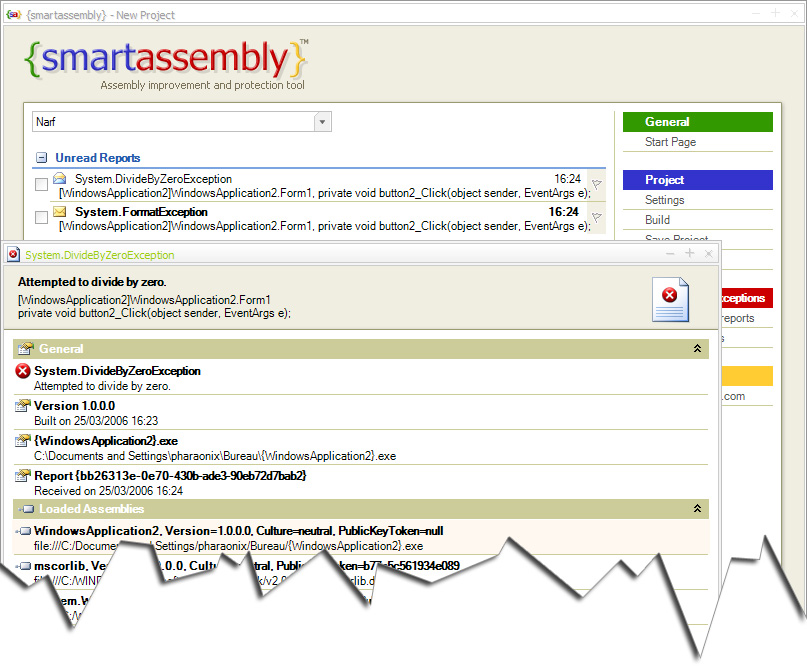This screenshot has height=669, width=807.
Task: Click the red error icon beside System.DivideByZeroException detail
Action: coord(23,371)
